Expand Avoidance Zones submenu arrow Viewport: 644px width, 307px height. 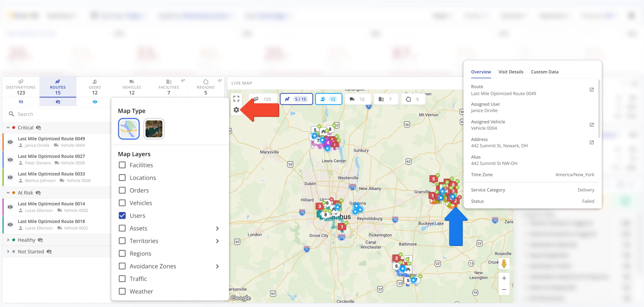pos(217,266)
